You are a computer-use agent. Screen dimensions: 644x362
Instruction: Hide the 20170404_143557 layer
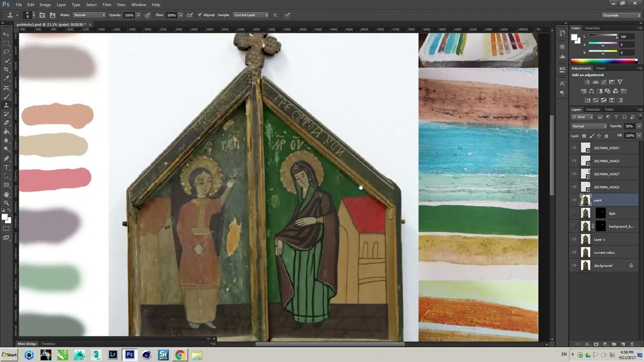[574, 148]
